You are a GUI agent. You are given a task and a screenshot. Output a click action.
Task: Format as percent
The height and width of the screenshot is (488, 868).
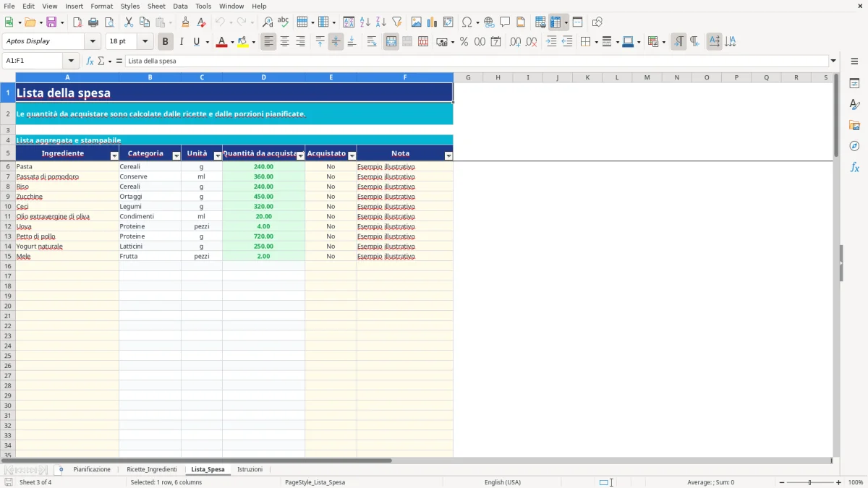464,42
